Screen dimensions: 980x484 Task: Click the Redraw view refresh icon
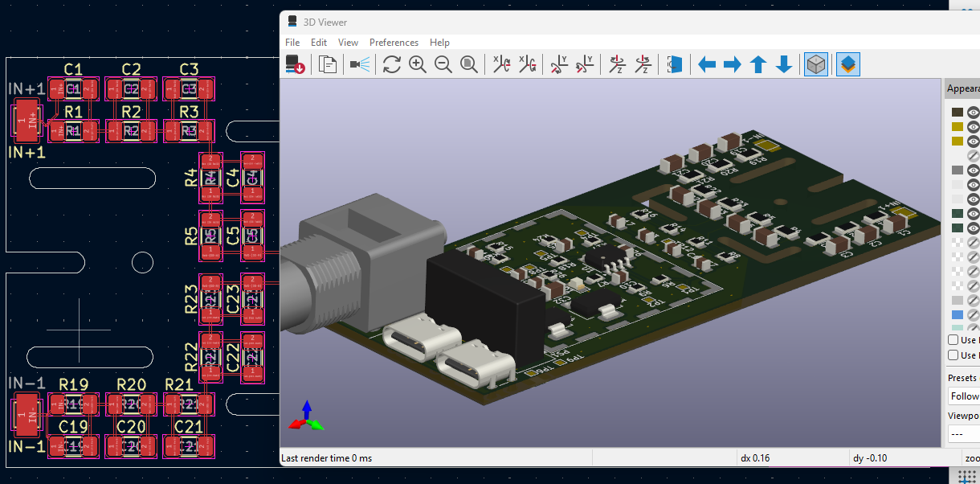click(x=391, y=65)
